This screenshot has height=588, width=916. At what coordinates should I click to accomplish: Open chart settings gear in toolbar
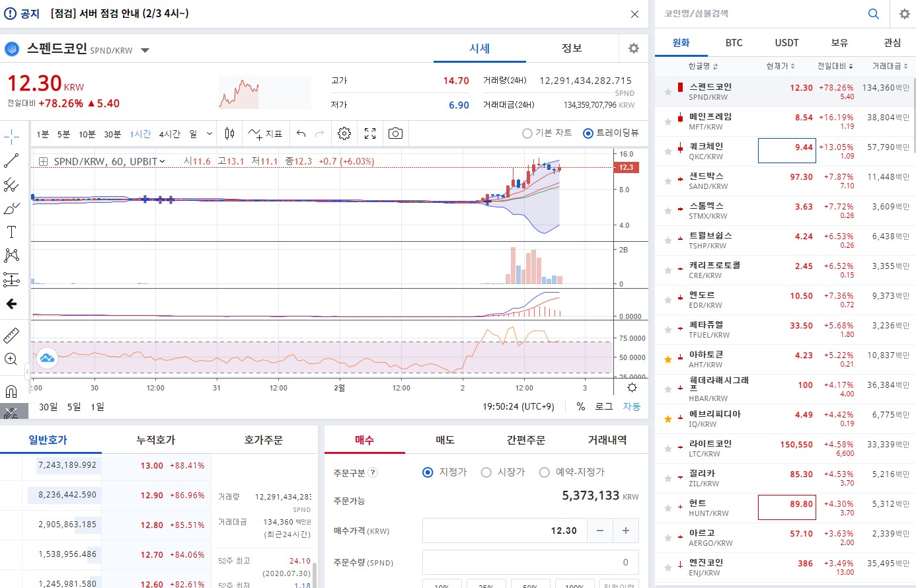point(344,133)
